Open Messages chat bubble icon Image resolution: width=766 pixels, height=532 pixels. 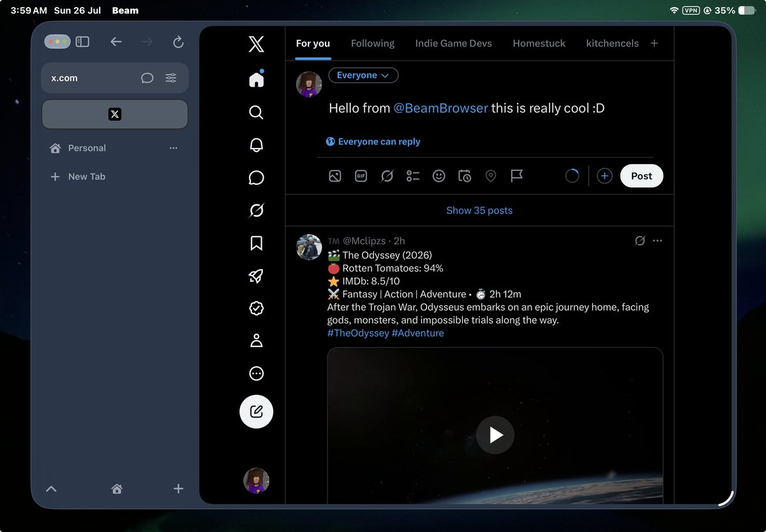point(256,177)
